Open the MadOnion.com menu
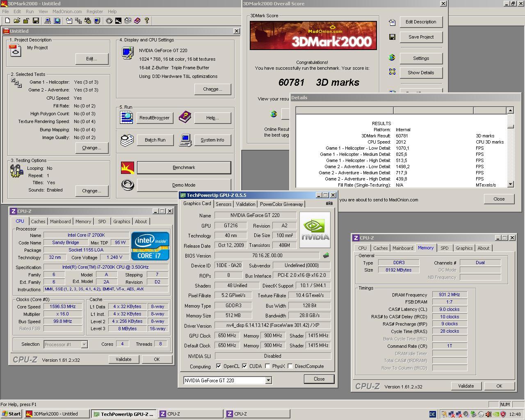 point(67,11)
